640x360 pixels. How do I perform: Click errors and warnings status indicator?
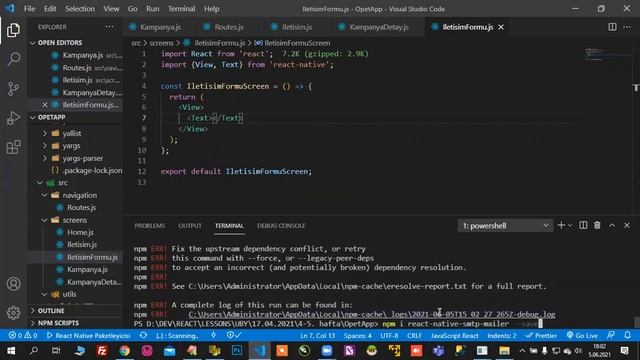(23, 336)
